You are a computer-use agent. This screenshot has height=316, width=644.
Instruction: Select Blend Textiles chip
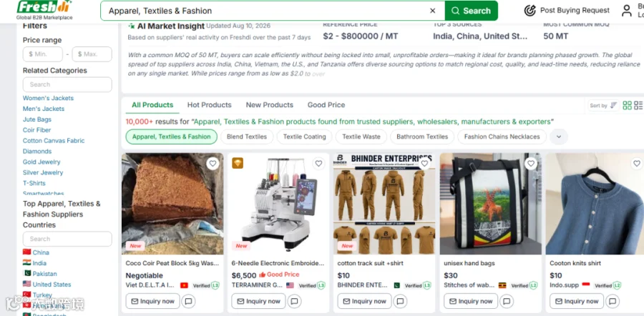[247, 137]
